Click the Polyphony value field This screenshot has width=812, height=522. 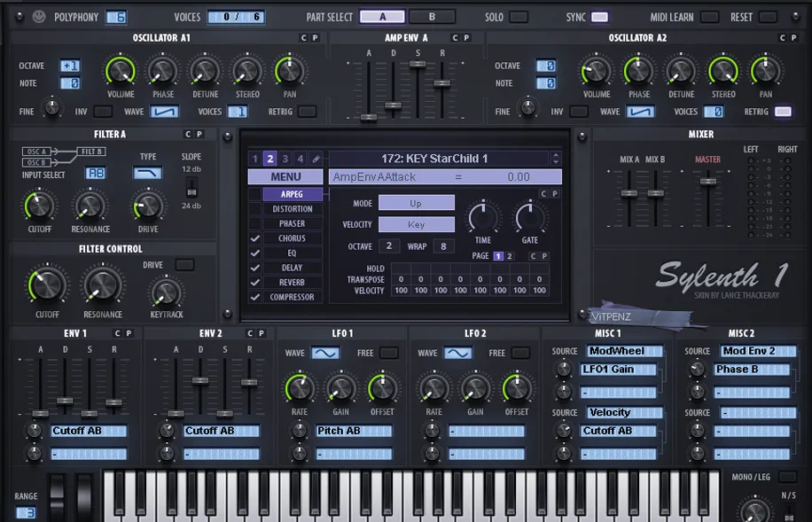116,17
